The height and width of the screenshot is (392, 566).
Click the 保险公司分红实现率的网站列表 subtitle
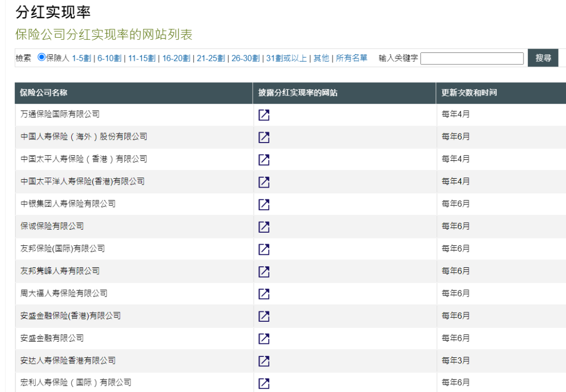[x=104, y=35]
